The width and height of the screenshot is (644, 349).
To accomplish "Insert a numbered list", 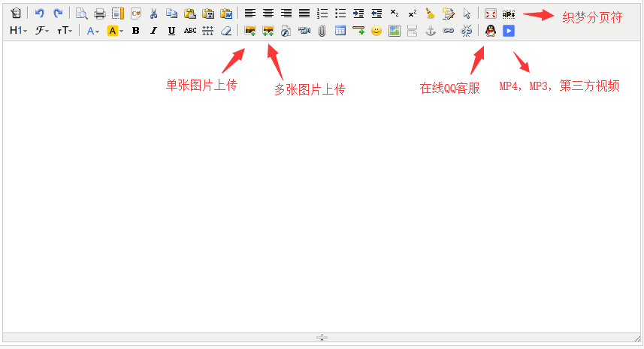I will [x=322, y=14].
